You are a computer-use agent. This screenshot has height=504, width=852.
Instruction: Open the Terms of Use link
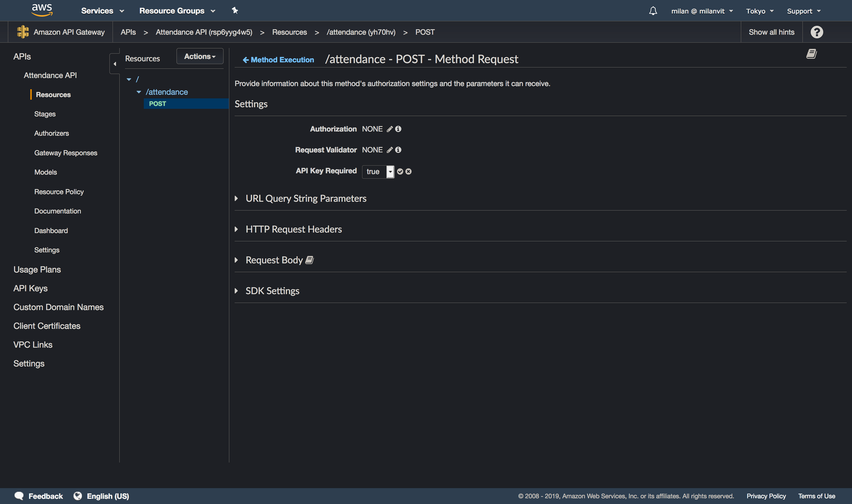pyautogui.click(x=817, y=496)
